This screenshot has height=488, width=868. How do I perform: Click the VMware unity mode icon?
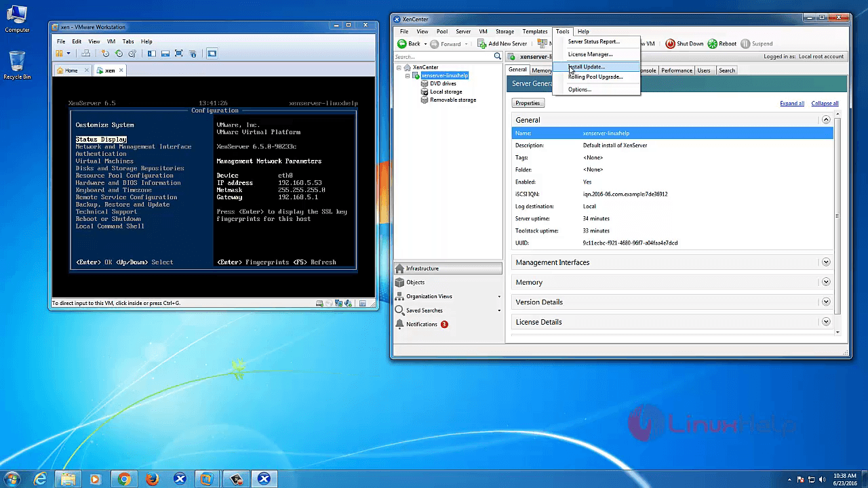(193, 54)
